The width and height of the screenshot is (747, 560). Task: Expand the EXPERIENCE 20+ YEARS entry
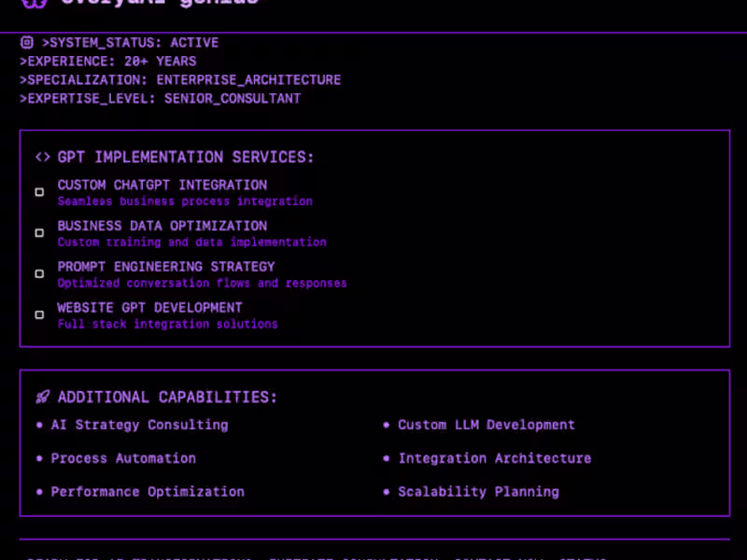click(x=107, y=61)
